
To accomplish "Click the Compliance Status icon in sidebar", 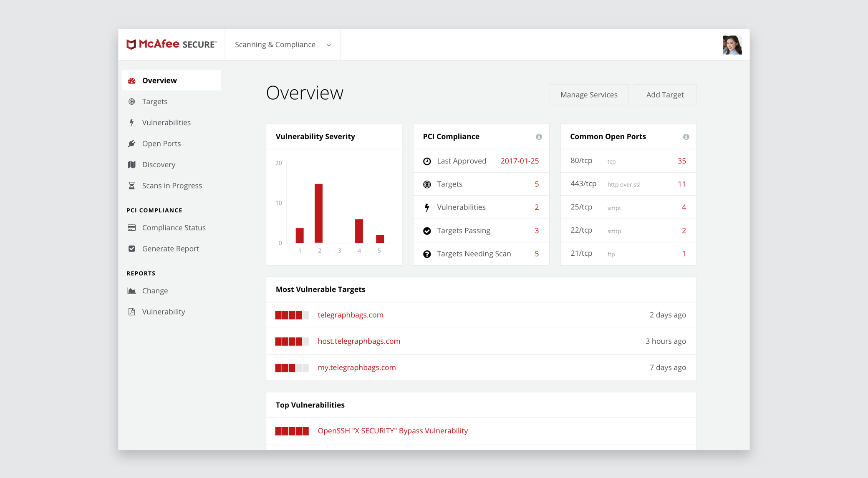I will pos(132,227).
